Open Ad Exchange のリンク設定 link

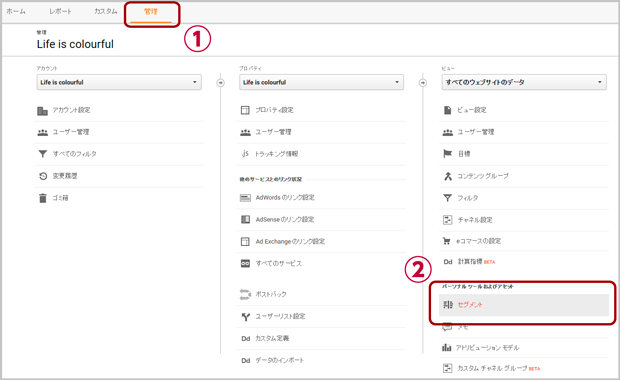point(290,241)
